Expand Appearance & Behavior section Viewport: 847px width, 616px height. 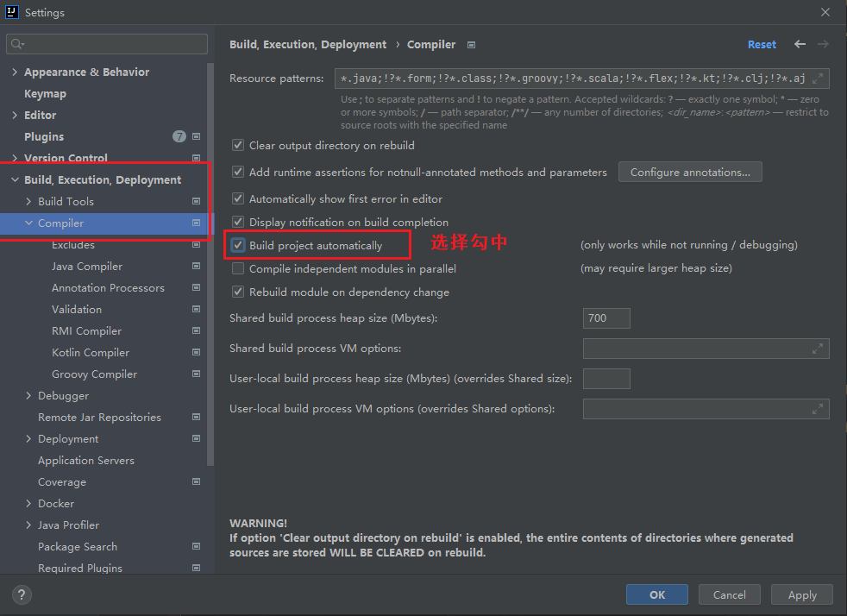point(15,72)
